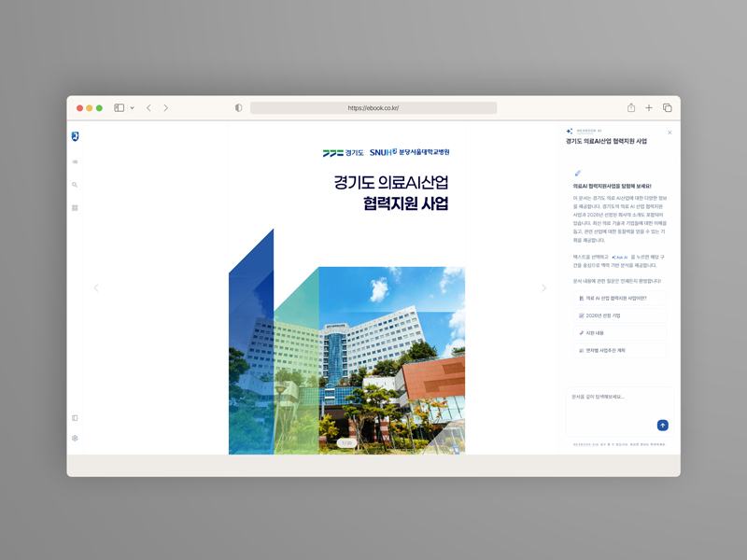Click the cover title '경기도 의료AI산업'
747x560 pixels.
click(x=391, y=182)
